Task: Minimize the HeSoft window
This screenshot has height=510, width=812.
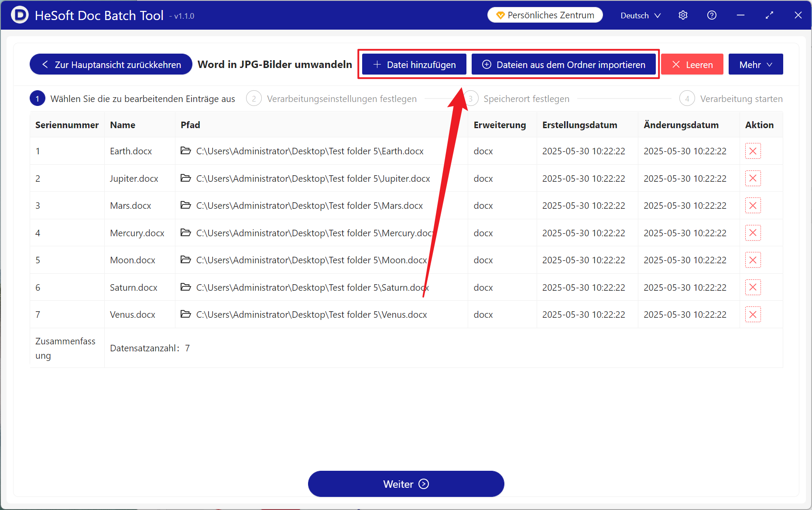Action: (x=740, y=15)
